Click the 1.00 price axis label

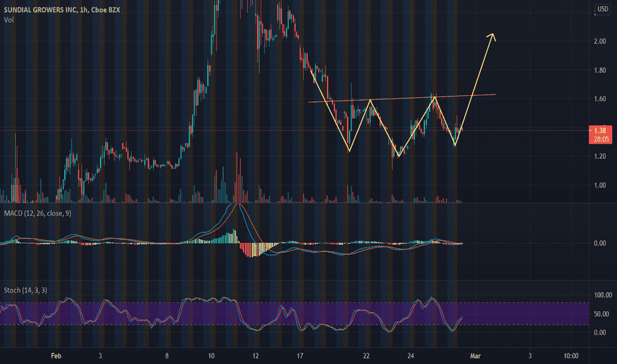(x=600, y=185)
